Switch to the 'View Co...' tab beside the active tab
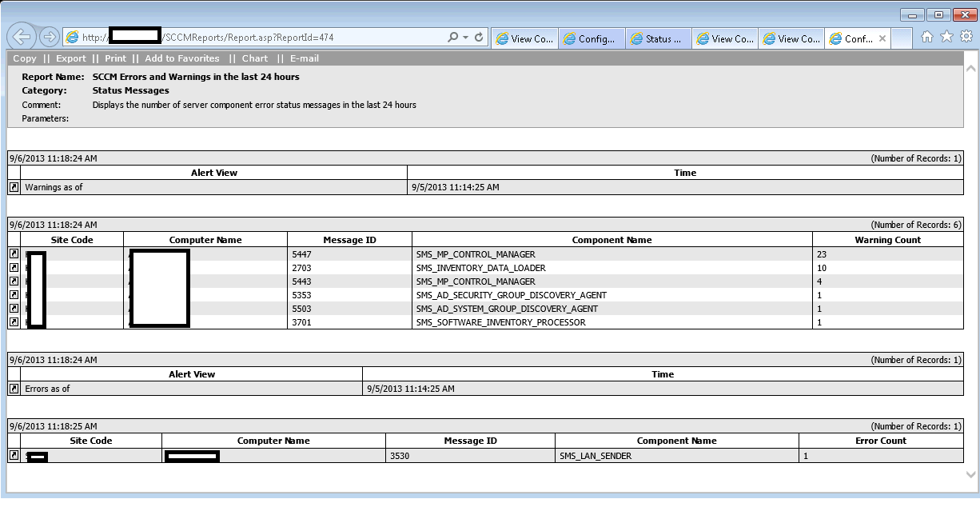980x507 pixels. (x=791, y=38)
